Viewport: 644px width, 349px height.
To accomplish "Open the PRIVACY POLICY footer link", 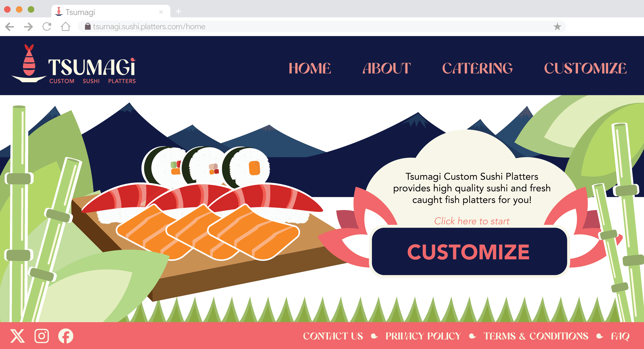I will pos(423,336).
